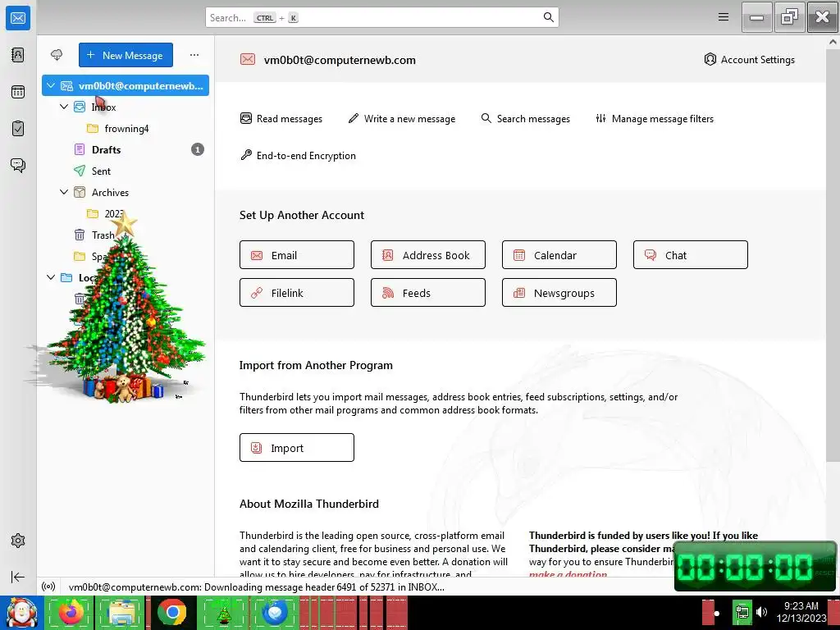Collapse the spaces toolbar arrow icon
This screenshot has width=840, height=630.
[x=18, y=577]
